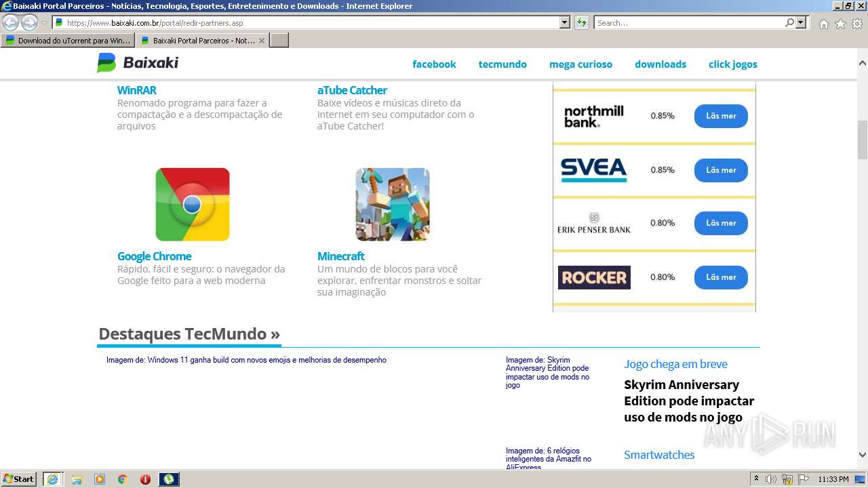Open the Windows Start menu
Image resolution: width=868 pixels, height=488 pixels.
(19, 479)
